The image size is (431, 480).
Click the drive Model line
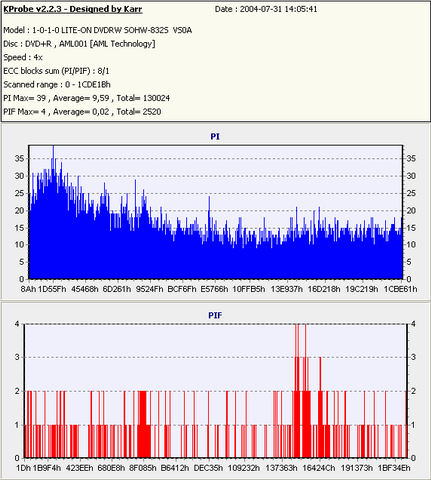coord(98,30)
